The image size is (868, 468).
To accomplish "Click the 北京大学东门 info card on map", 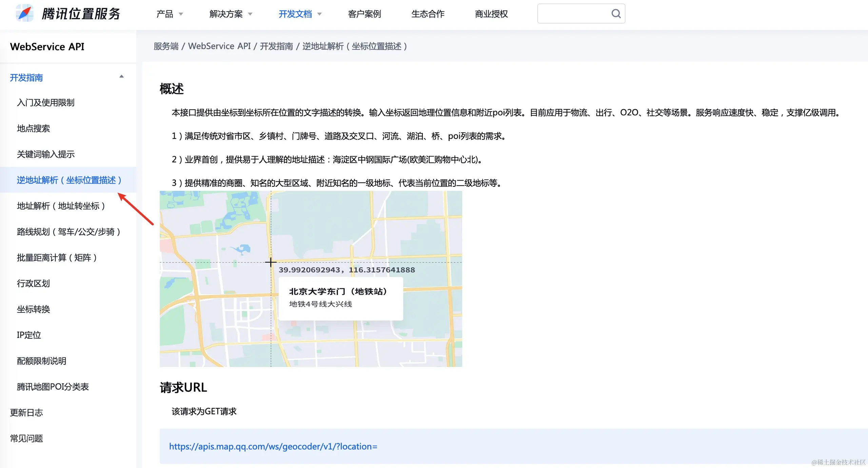I will tap(340, 298).
